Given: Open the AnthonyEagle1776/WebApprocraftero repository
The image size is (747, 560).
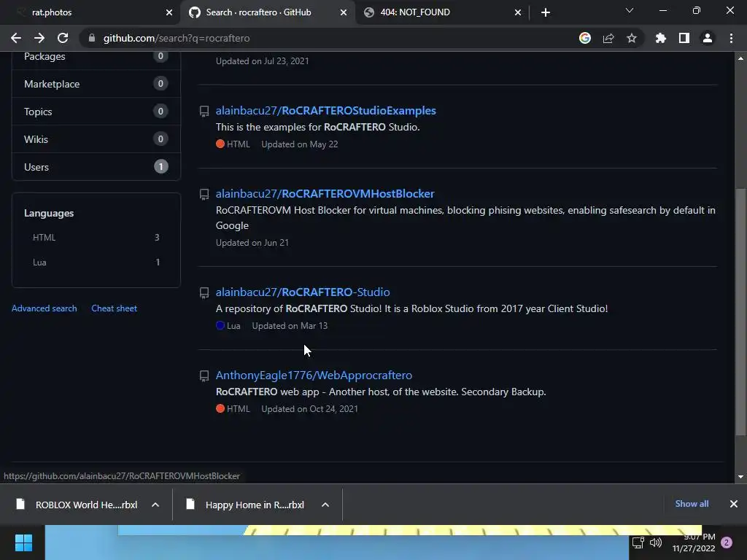Looking at the screenshot, I should (x=314, y=376).
